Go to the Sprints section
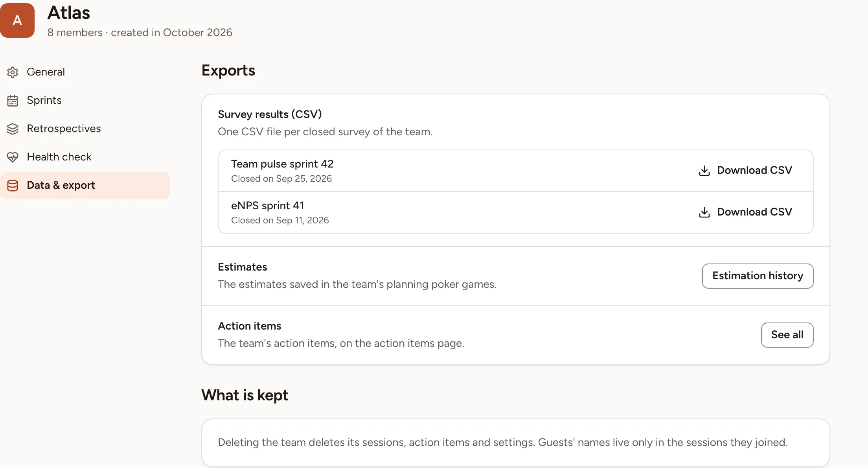868x468 pixels. tap(85, 100)
